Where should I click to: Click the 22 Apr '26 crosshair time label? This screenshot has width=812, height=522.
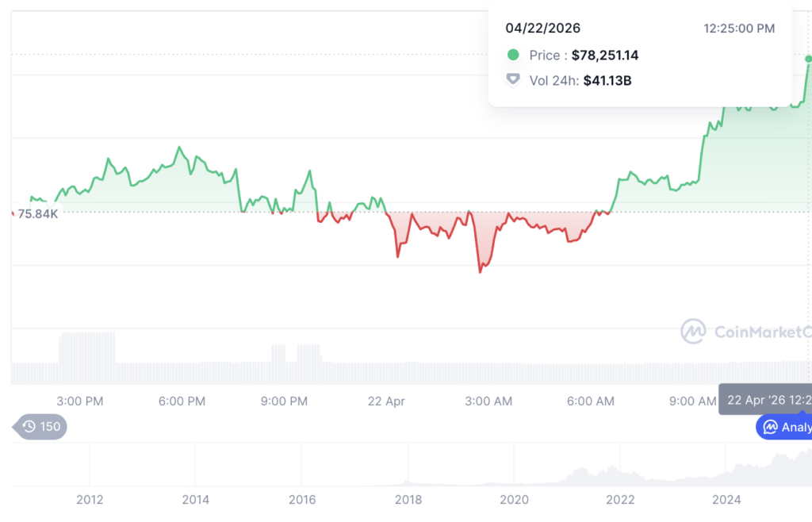pos(765,400)
